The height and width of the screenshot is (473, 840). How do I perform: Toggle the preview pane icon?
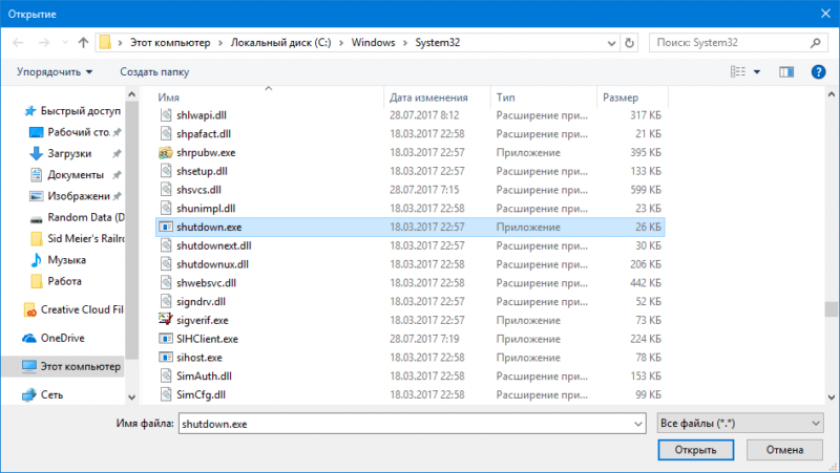[786, 72]
